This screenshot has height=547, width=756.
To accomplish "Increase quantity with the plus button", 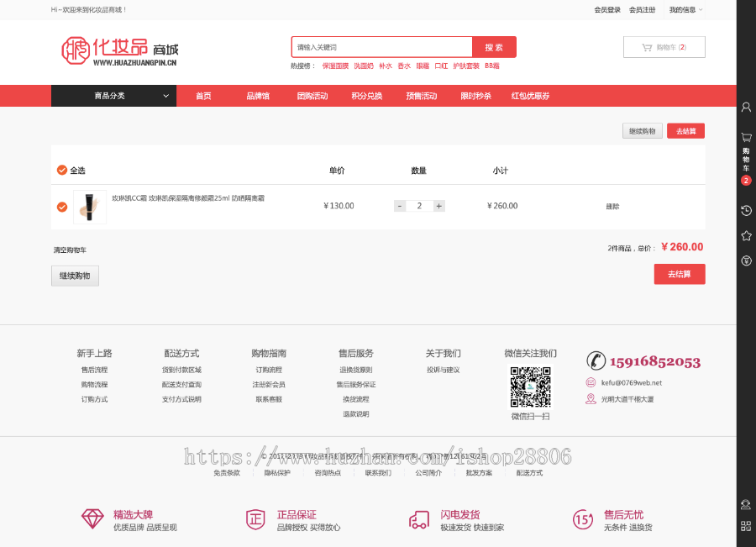I will pyautogui.click(x=438, y=206).
